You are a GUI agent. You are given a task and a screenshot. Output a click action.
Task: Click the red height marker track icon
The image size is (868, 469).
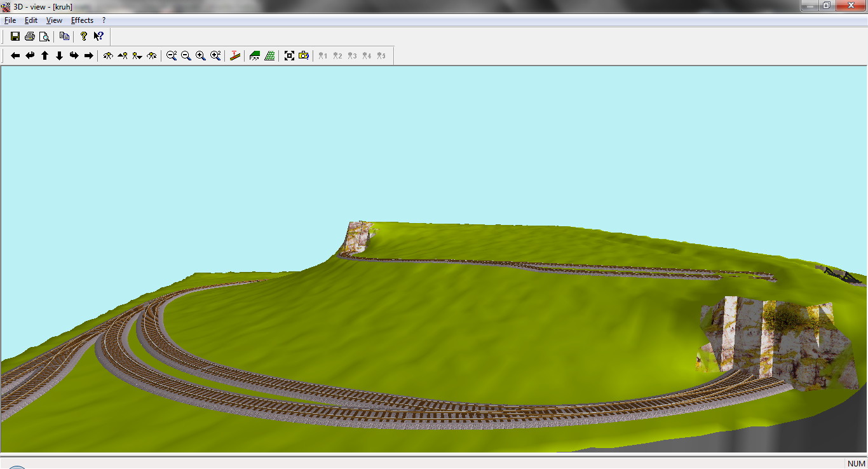pyautogui.click(x=235, y=56)
